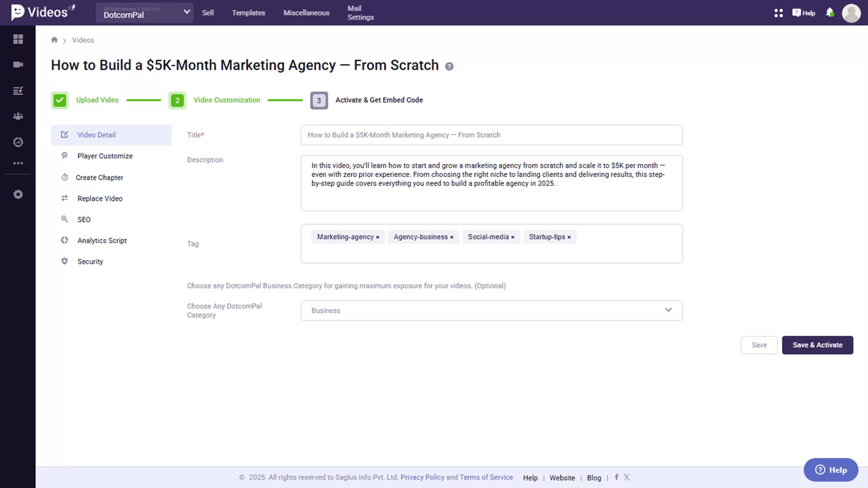Go to home via breadcrumb house icon
The image size is (868, 488).
click(x=54, y=40)
